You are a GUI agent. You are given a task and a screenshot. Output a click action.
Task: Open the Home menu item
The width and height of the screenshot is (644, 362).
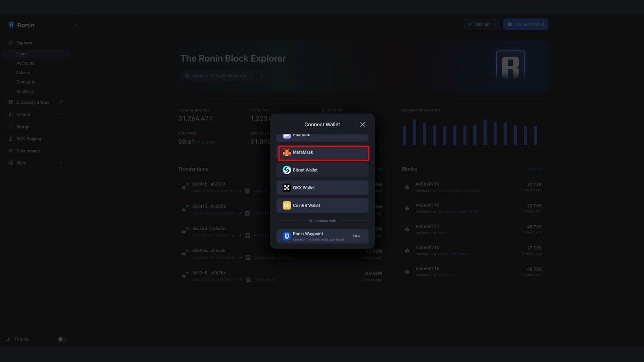(x=35, y=54)
